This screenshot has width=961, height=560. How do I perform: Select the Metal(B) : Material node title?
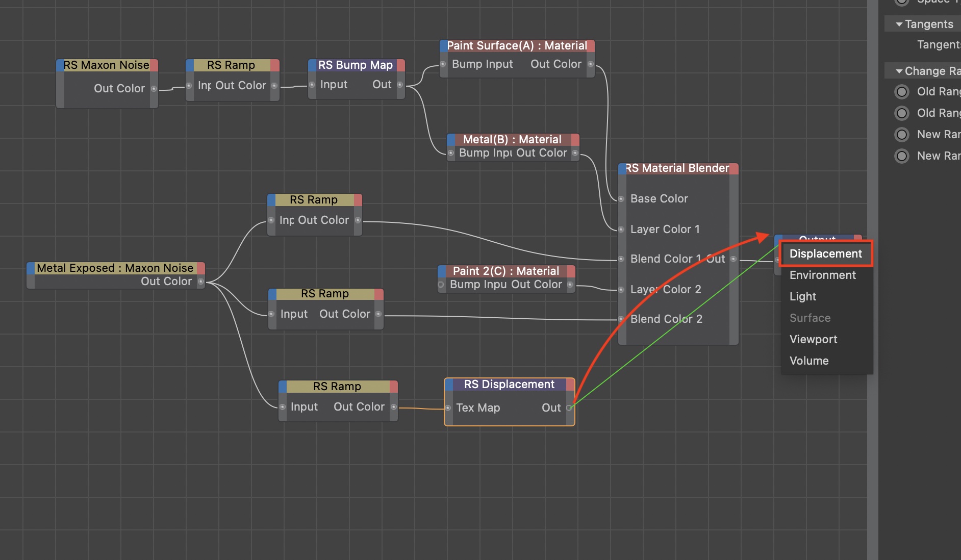pos(512,140)
